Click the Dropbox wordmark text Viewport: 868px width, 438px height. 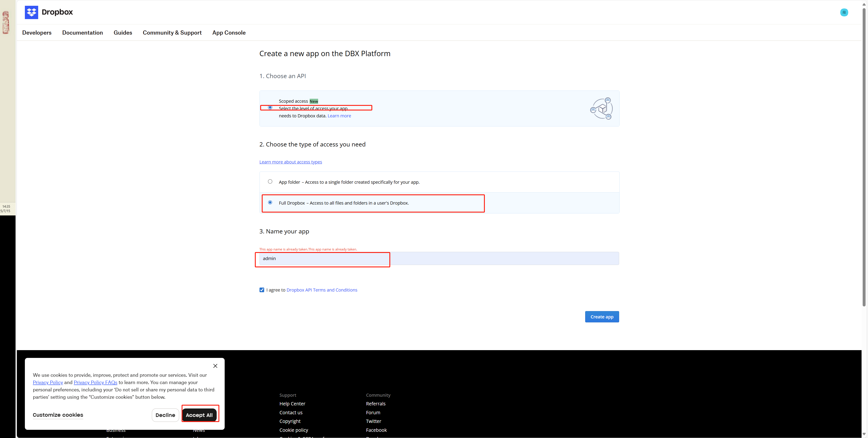57,12
